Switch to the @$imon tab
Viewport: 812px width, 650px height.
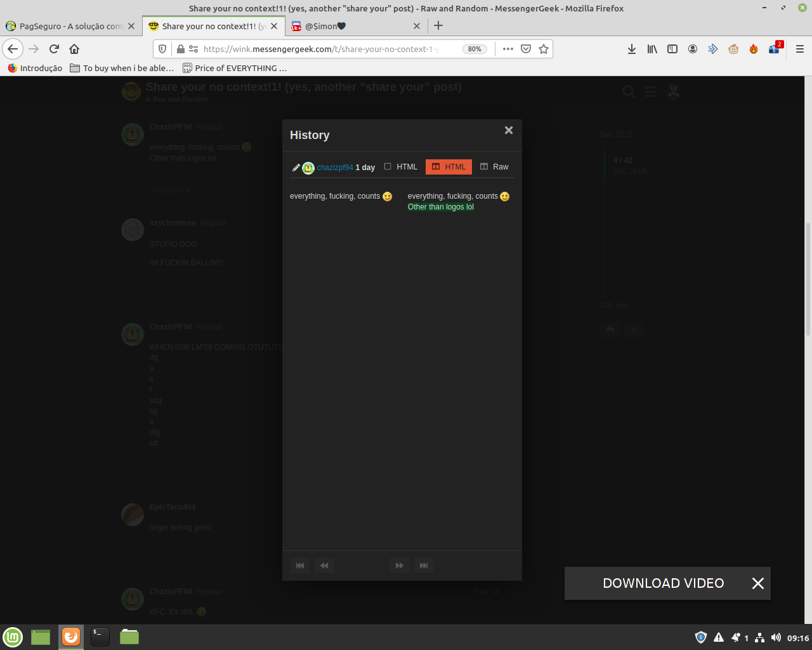348,26
